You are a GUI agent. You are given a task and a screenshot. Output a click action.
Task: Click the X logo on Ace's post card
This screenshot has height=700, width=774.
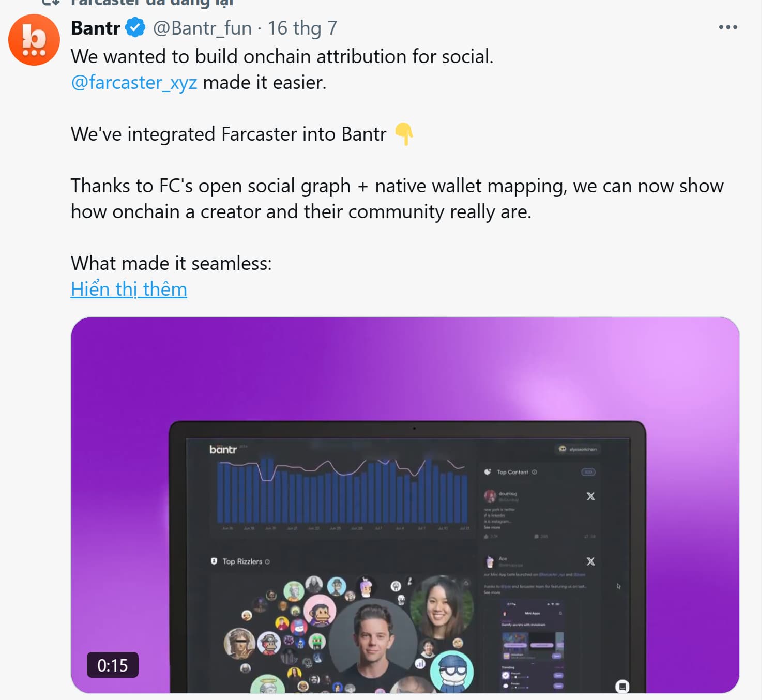coord(590,561)
